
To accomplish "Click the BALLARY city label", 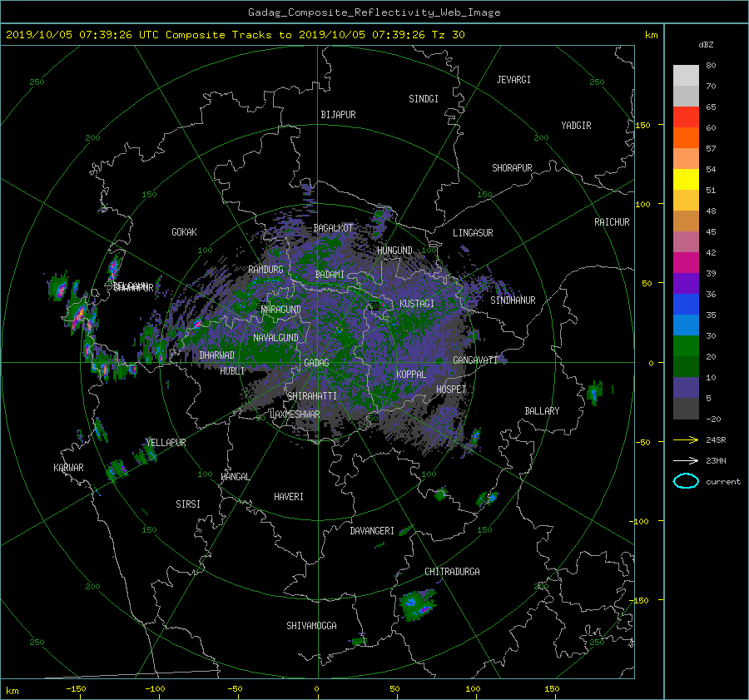I will (542, 411).
